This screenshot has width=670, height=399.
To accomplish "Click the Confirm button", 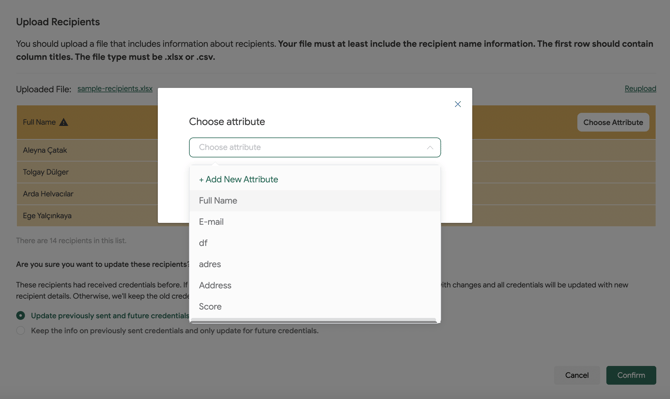I will point(631,375).
